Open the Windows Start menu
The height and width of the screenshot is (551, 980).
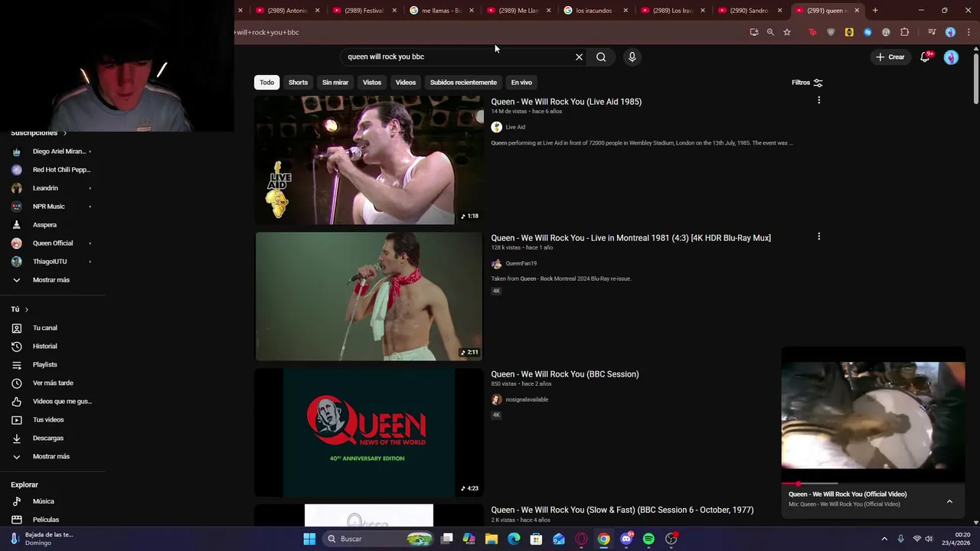(x=309, y=539)
